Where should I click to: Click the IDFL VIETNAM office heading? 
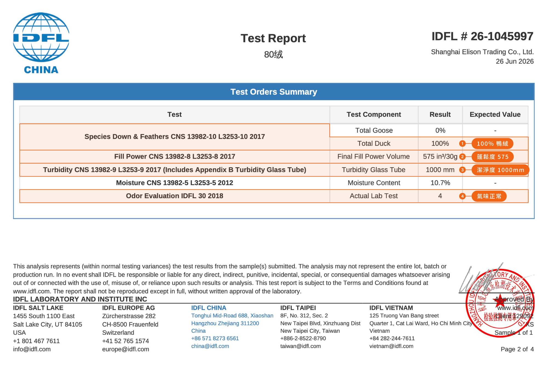391,308
